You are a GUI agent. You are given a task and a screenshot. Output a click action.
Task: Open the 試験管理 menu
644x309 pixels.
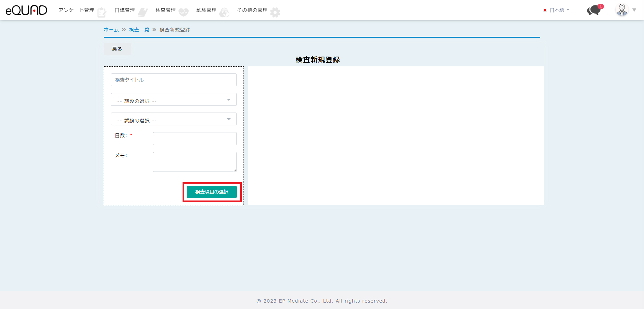click(206, 10)
